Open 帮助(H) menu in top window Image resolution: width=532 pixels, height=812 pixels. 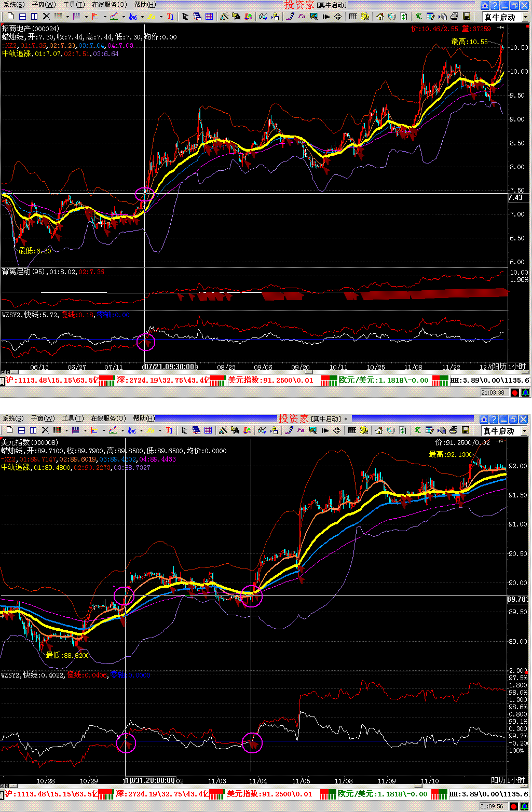144,5
